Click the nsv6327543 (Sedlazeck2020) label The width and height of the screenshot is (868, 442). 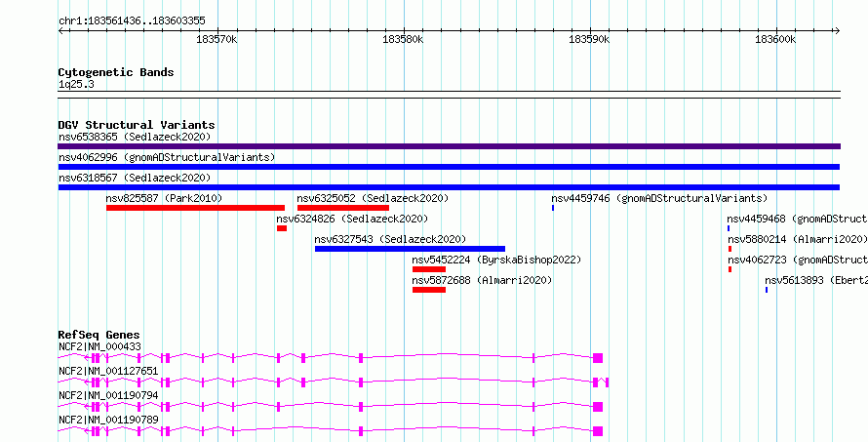point(390,239)
